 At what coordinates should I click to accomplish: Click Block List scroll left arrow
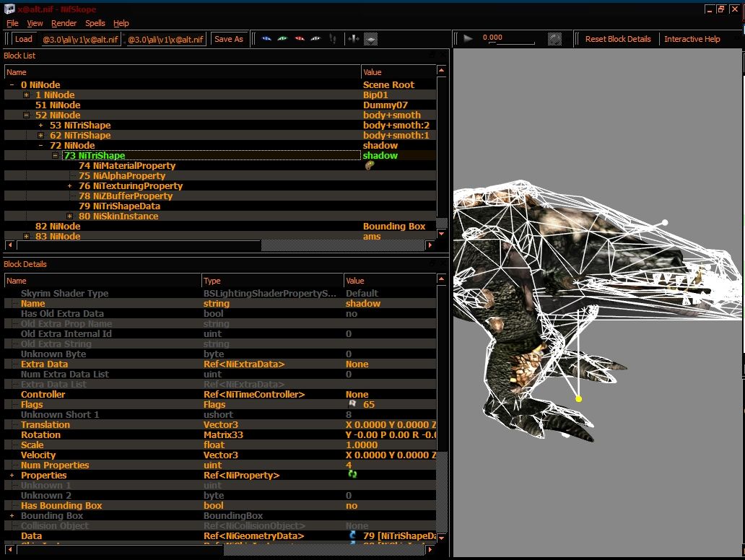[10, 245]
